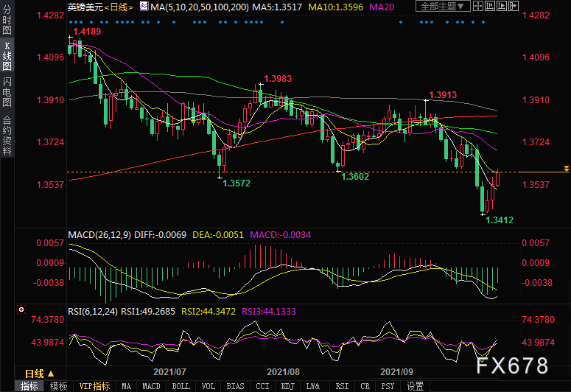Select the 模板 tab
The height and width of the screenshot is (392, 571).
point(59,386)
